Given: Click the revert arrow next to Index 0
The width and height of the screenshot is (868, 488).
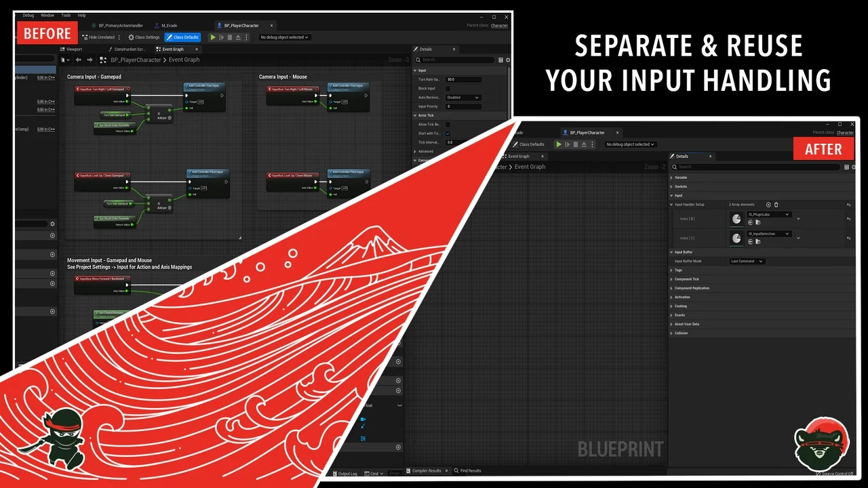Looking at the screenshot, I should [x=849, y=219].
